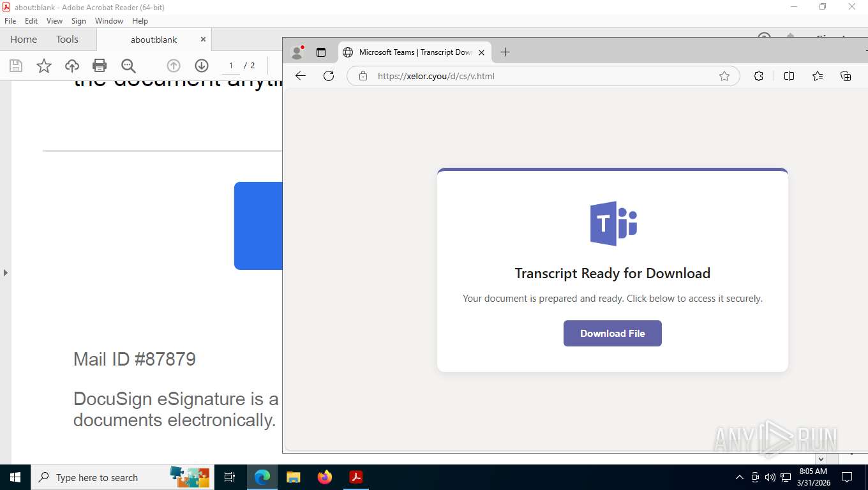Switch to the Tools tab in Acrobat
The height and width of the screenshot is (490, 868).
click(x=67, y=40)
